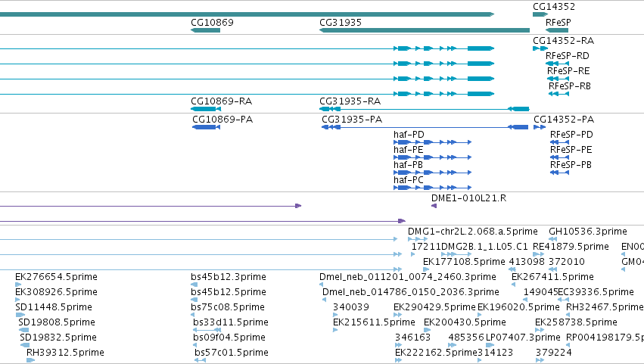
Task: Select LP07407.3prime EST
Action: pos(523,338)
